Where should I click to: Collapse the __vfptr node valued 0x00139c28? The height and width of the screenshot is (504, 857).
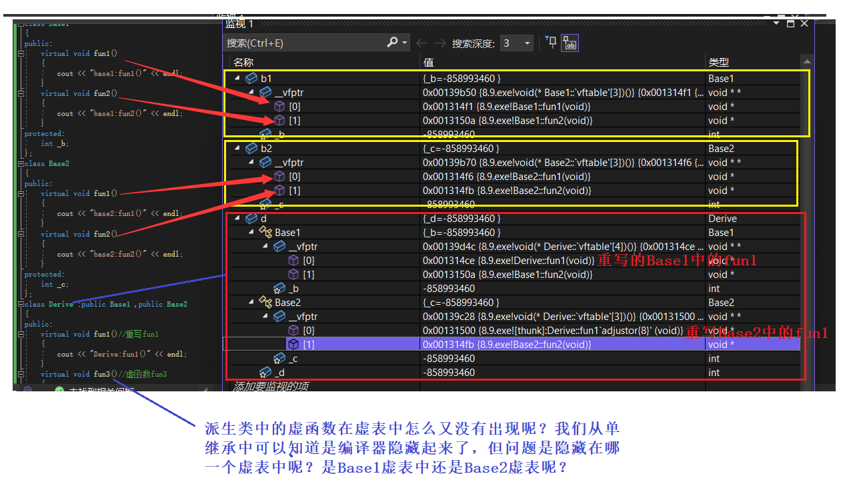point(265,317)
